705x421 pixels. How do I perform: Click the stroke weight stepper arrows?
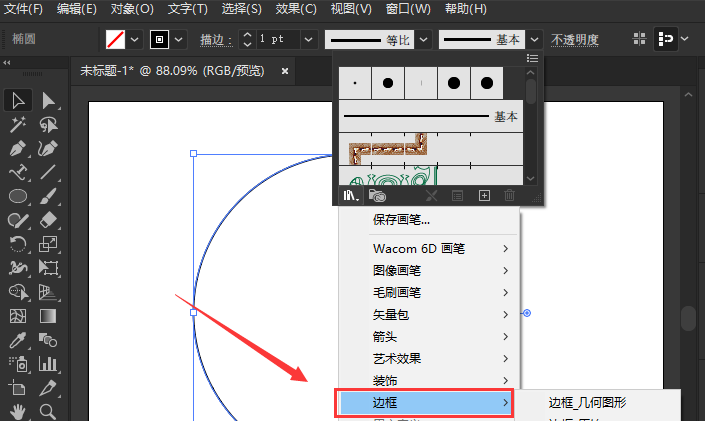(247, 40)
